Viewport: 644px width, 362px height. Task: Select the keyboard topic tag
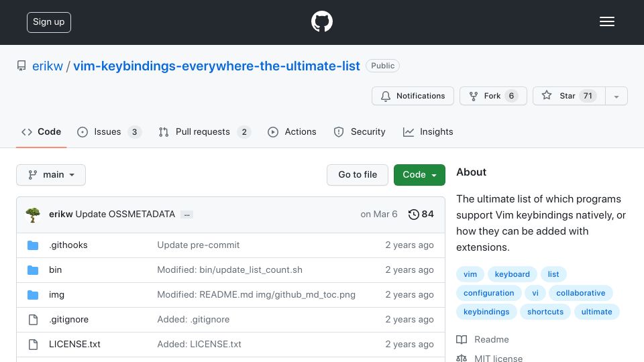512,274
